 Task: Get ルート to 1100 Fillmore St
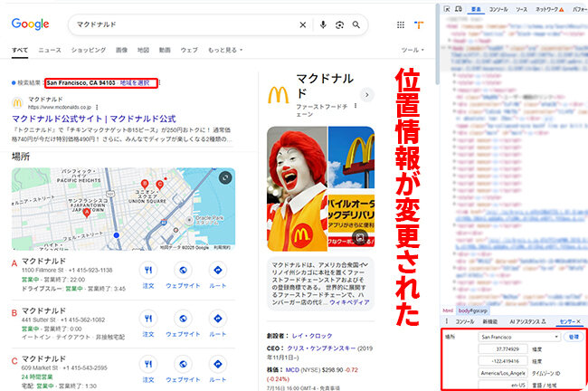point(217,270)
